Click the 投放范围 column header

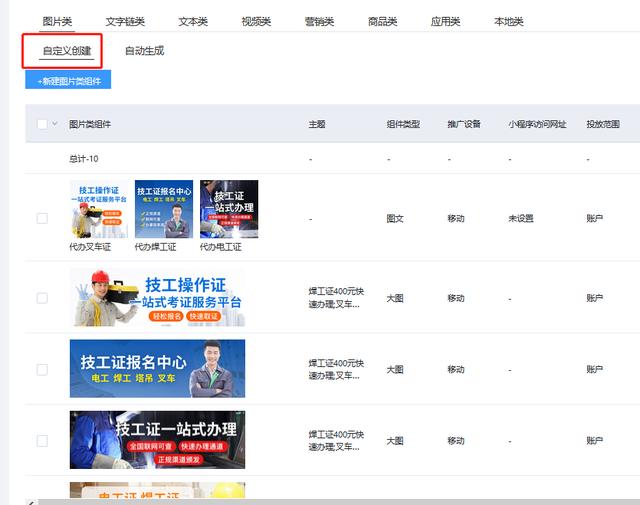point(603,124)
